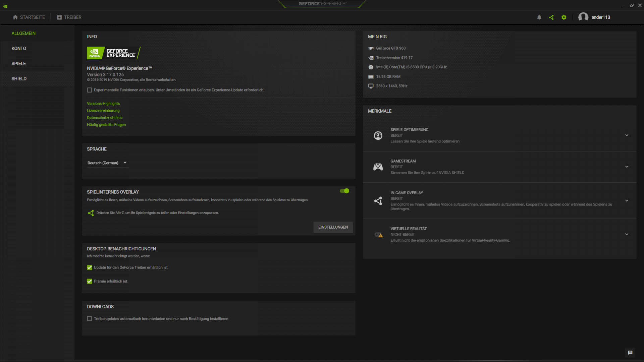Select Shield in the sidebar
Viewport: 644px width, 362px height.
[x=37, y=79]
